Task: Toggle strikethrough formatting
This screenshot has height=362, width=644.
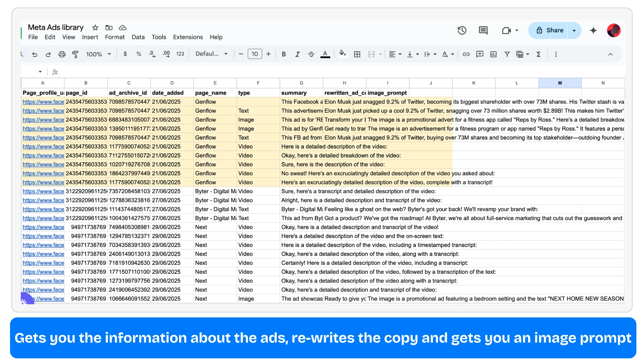Action: click(311, 54)
